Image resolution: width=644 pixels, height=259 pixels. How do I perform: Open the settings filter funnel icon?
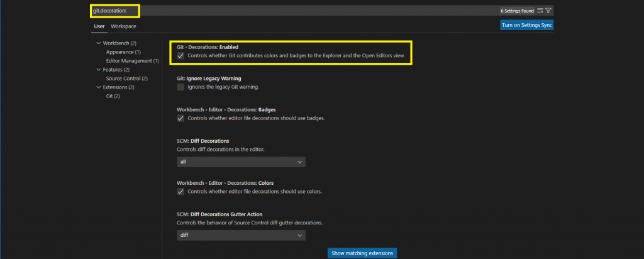[548, 11]
